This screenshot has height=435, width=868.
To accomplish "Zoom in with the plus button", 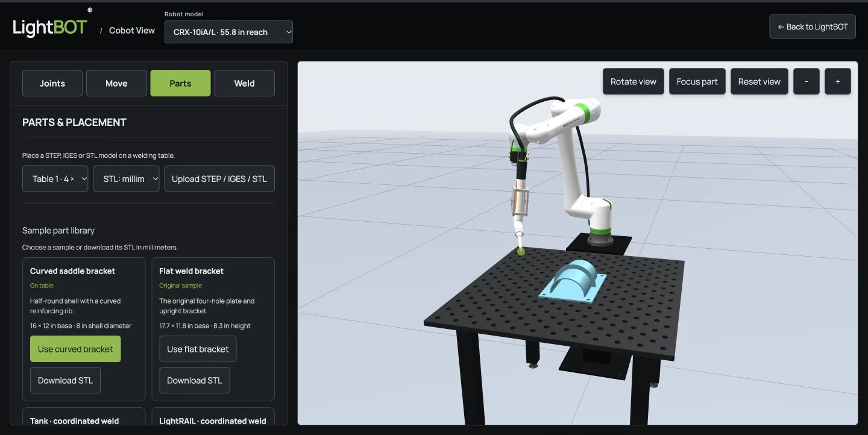I will click(x=837, y=81).
